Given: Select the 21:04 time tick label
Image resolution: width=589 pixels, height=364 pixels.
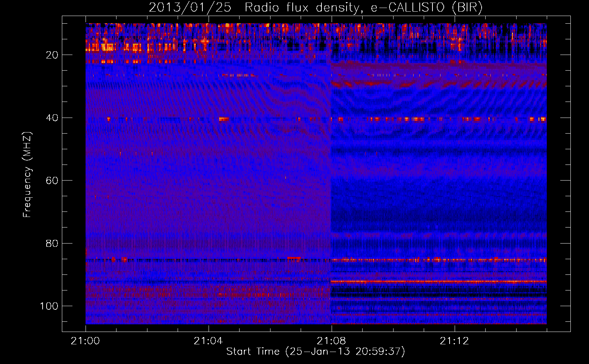Looking at the screenshot, I should coord(208,341).
